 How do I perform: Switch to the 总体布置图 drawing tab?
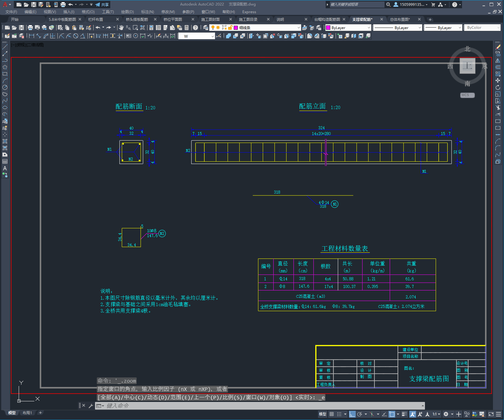point(400,19)
